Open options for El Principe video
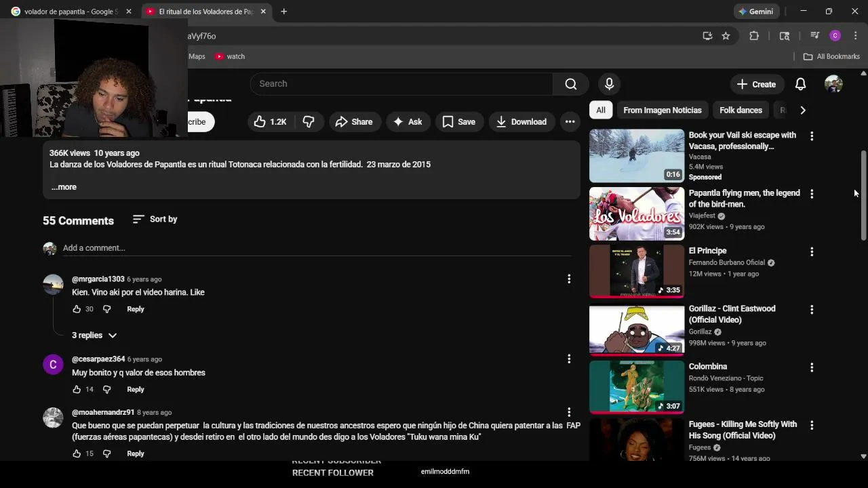Image resolution: width=868 pixels, height=488 pixels. pyautogui.click(x=812, y=251)
